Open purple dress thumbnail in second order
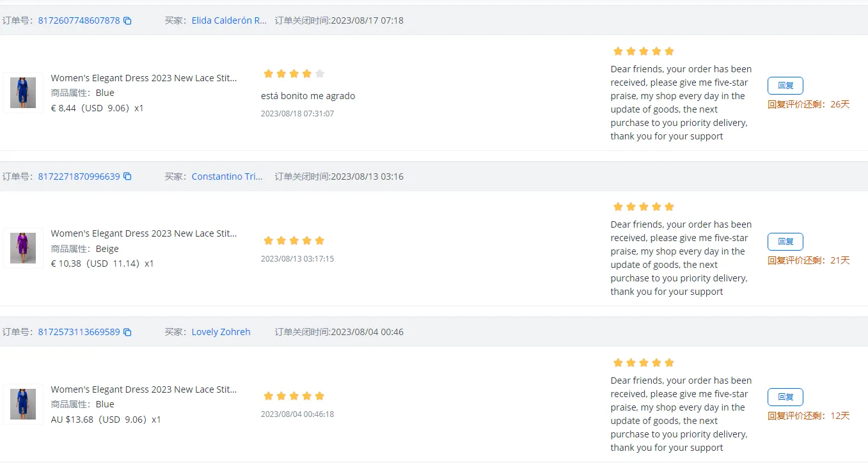Image resolution: width=868 pixels, height=463 pixels. coord(23,248)
